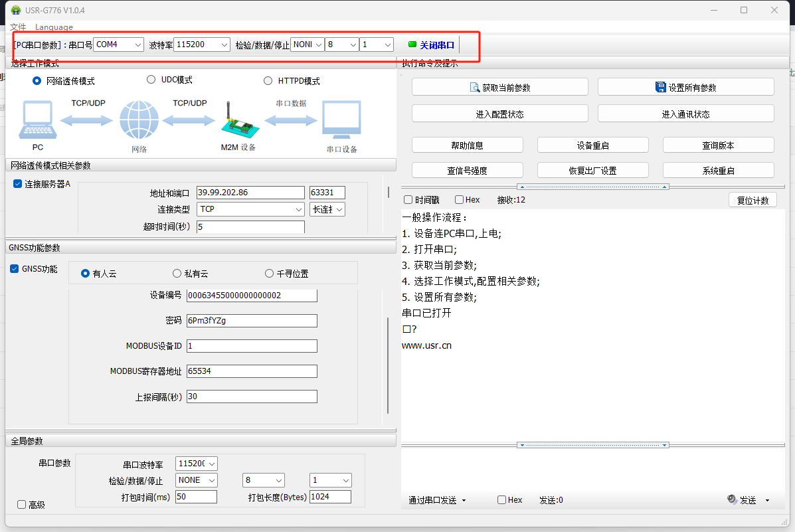
Task: Open the Language menu
Action: pyautogui.click(x=54, y=27)
